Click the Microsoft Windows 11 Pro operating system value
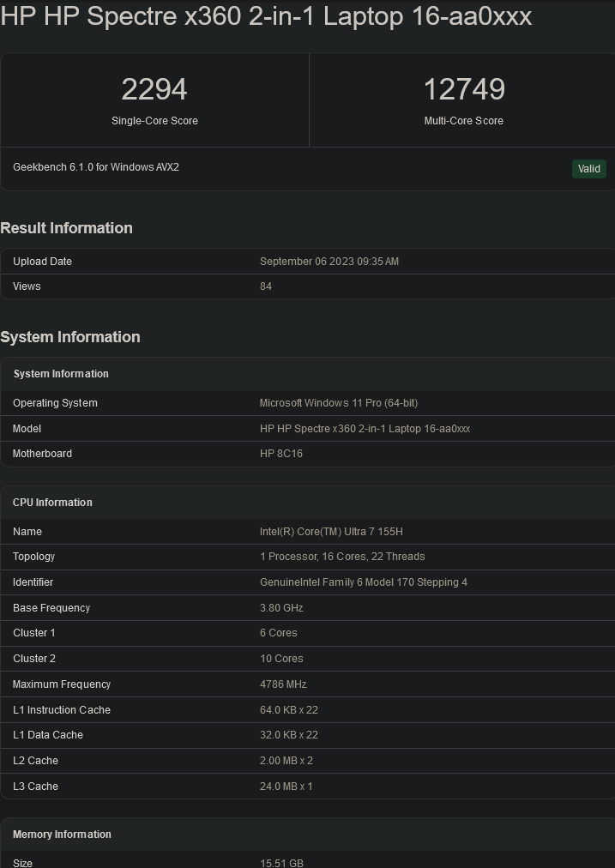 [x=339, y=403]
